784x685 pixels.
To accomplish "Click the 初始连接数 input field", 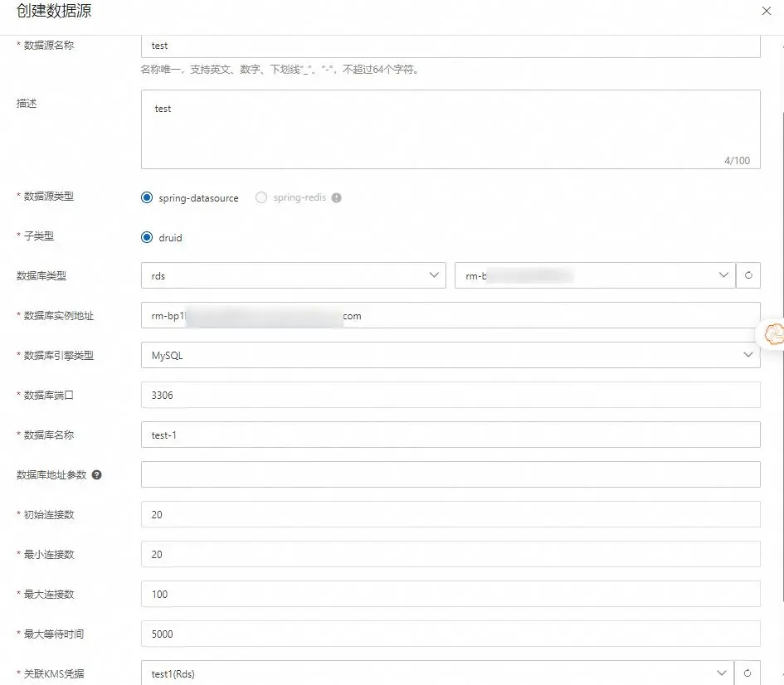I will 450,514.
